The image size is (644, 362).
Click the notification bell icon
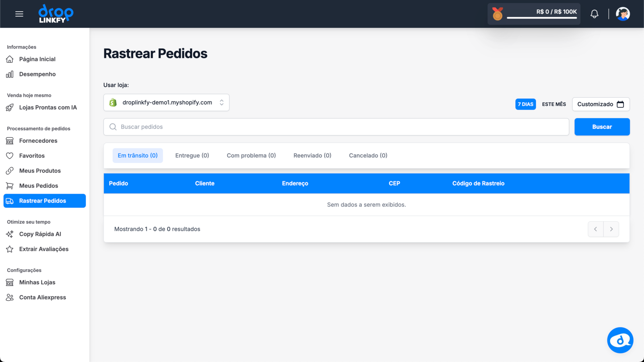pos(594,14)
